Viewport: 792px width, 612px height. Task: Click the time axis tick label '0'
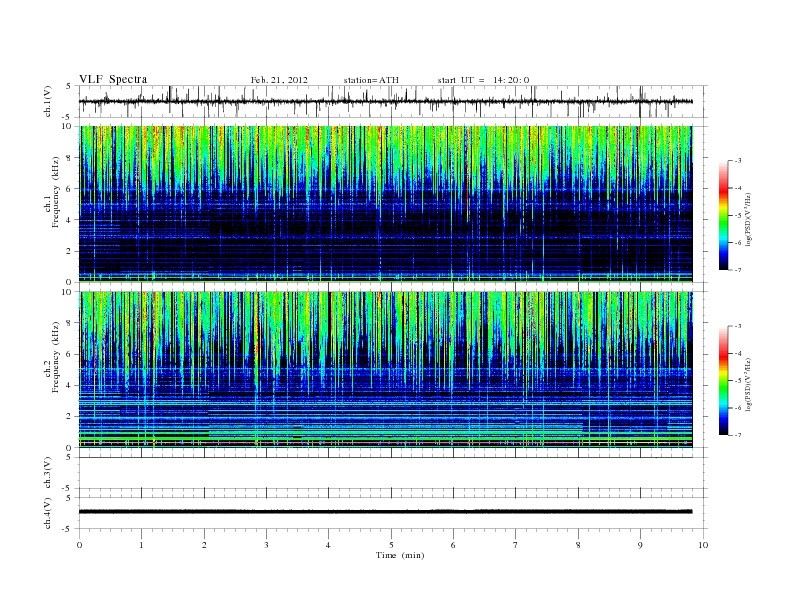point(79,545)
